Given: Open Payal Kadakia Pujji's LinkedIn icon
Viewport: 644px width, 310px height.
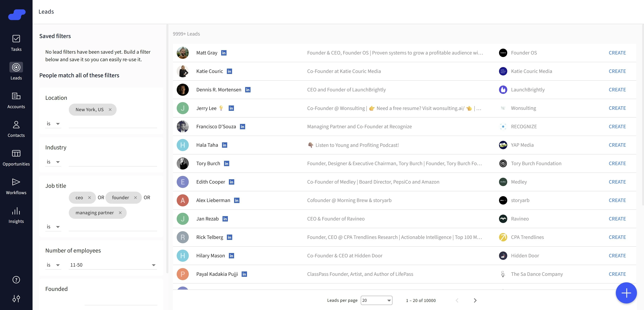Looking at the screenshot, I should [244, 274].
